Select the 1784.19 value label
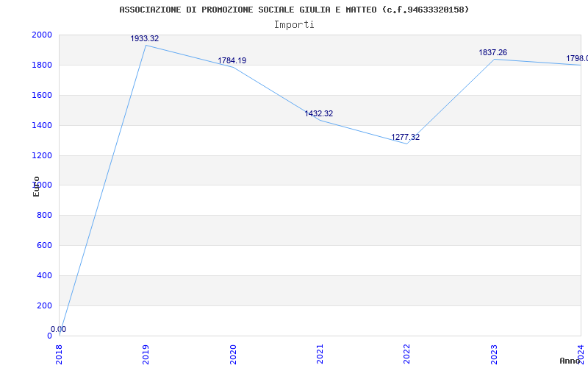The height and width of the screenshot is (368, 588). click(232, 61)
